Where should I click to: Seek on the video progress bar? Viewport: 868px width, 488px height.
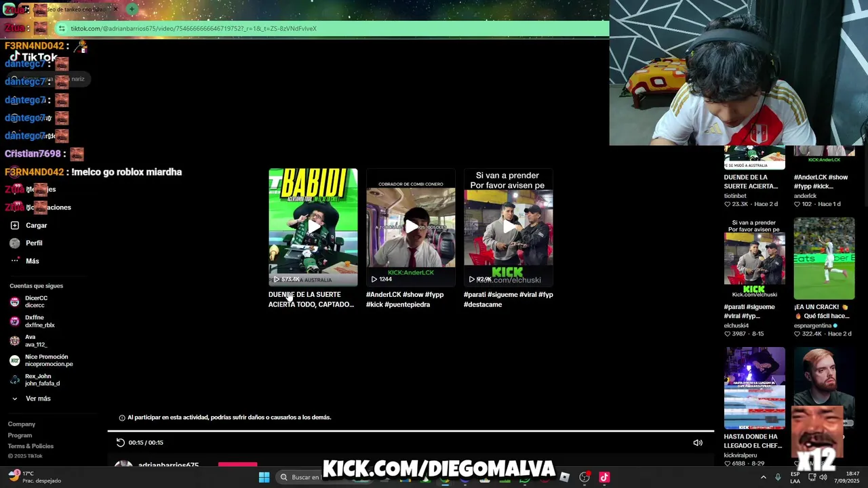click(411, 430)
